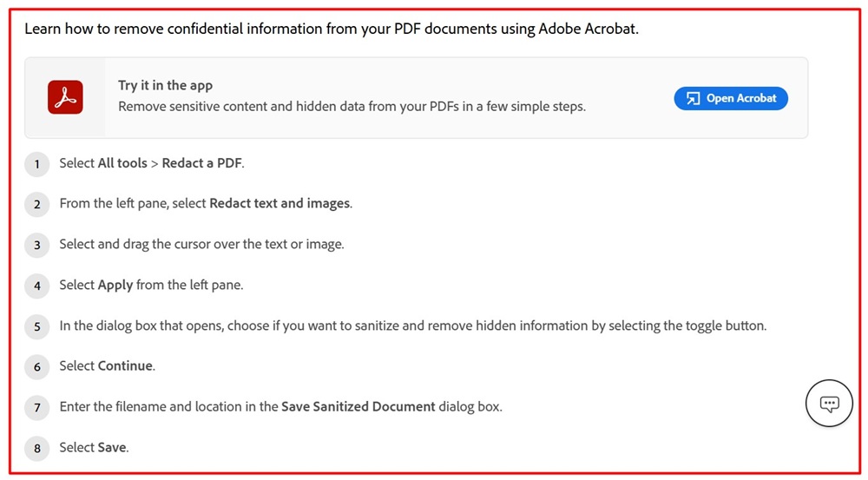Select the step 3 number badge
868x480 pixels.
click(36, 245)
